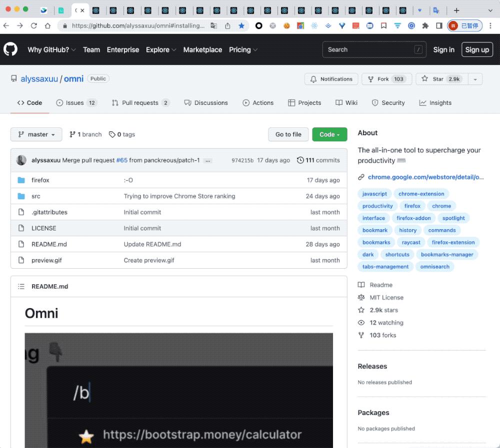
Task: Translate the page via translate icon
Action: (x=213, y=26)
